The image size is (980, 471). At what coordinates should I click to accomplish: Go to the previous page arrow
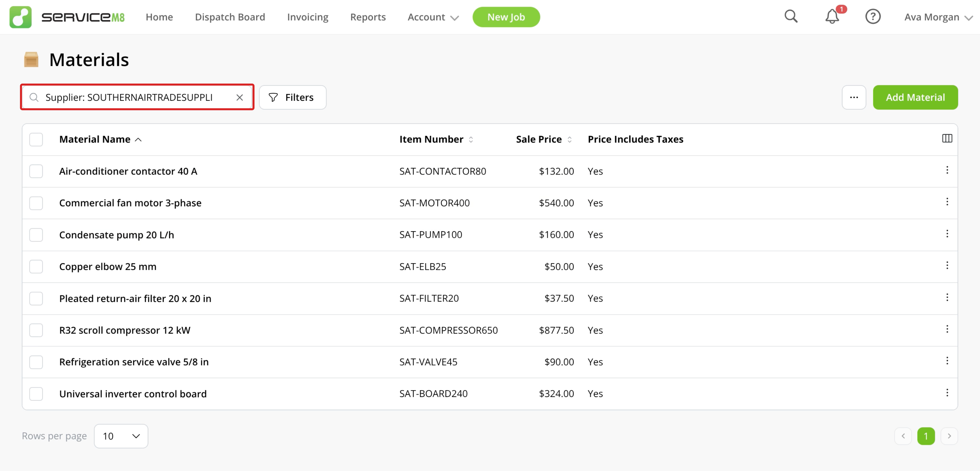click(x=903, y=436)
